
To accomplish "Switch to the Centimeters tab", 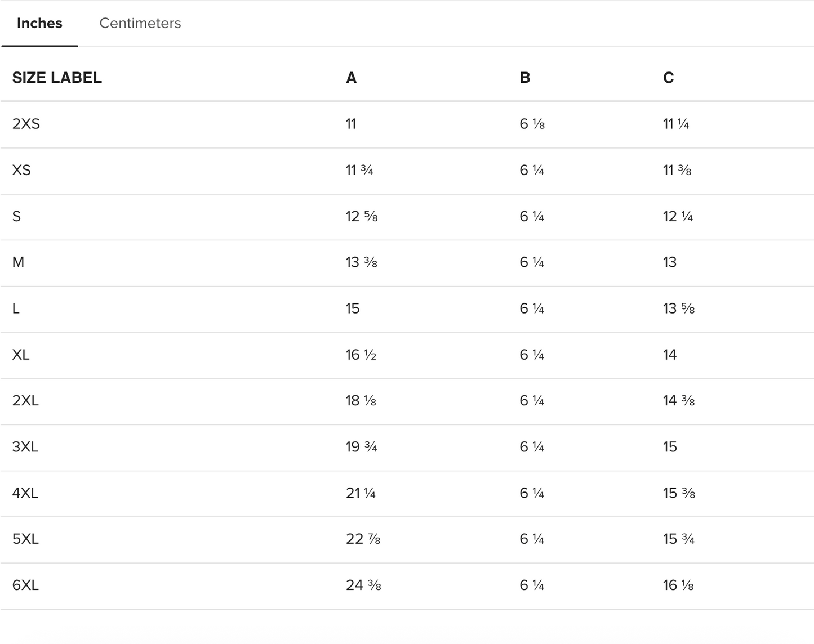I will 140,23.
